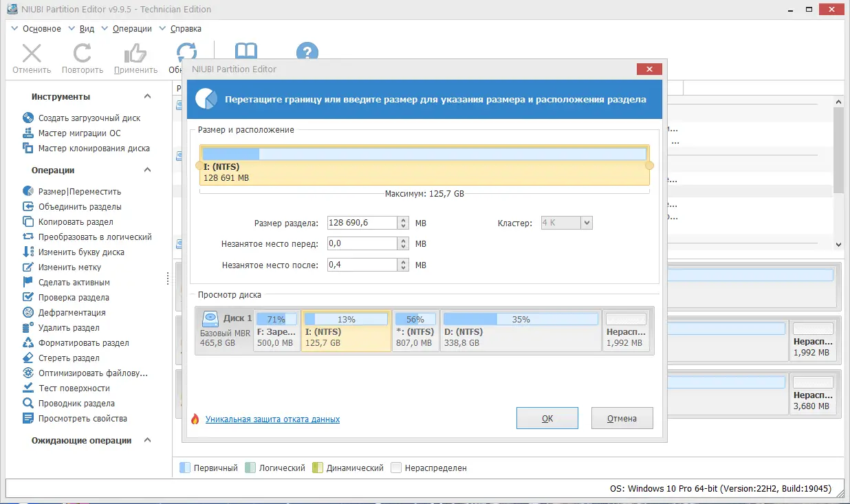Image resolution: width=850 pixels, height=504 pixels.
Task: Click the Динамический legend color swatch
Action: 317,468
